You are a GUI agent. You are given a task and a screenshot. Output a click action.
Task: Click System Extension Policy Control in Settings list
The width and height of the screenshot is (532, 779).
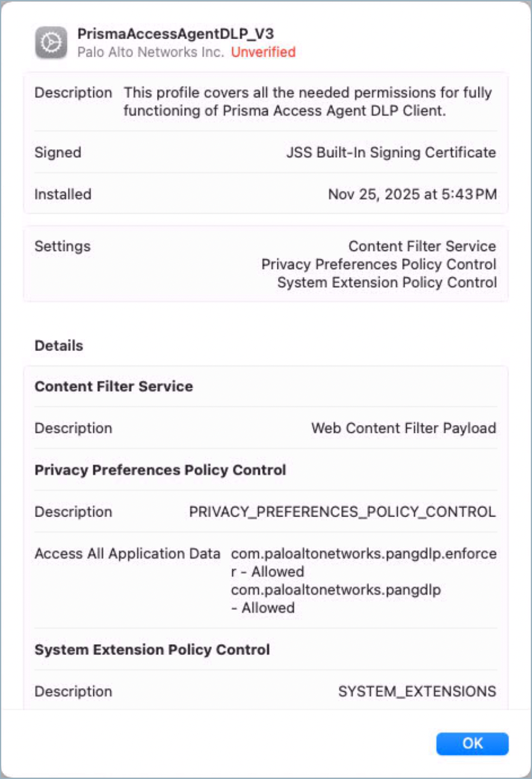coord(386,282)
